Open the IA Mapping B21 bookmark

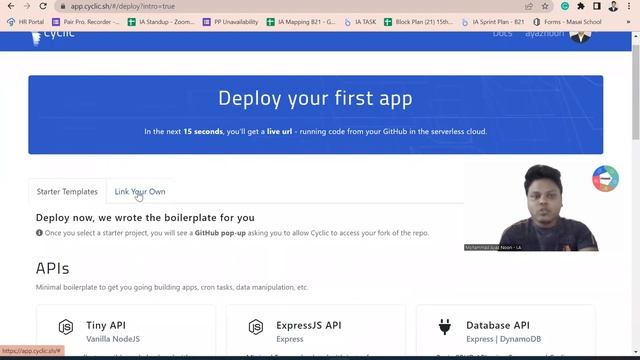(x=301, y=22)
